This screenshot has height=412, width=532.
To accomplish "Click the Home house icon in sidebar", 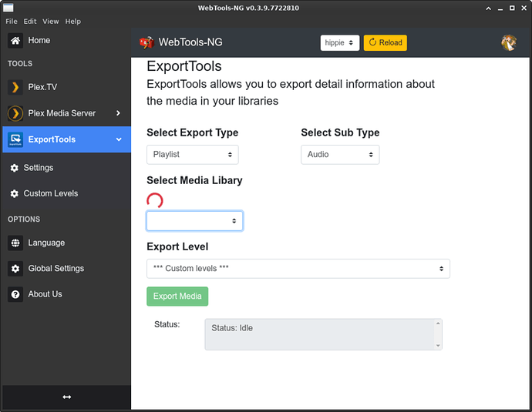I will pos(15,41).
